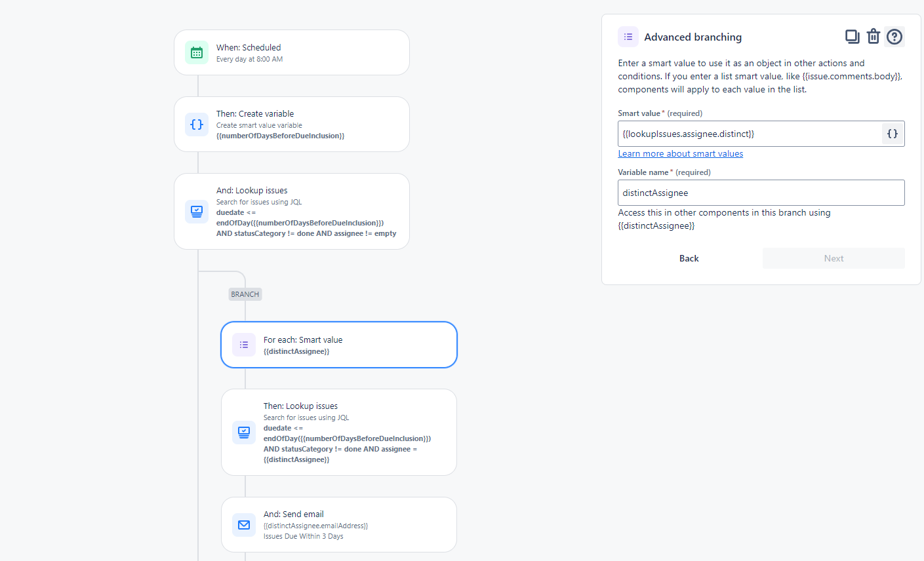Screen dimensions: 924x561
Task: Click the disabled Next button
Action: point(834,258)
